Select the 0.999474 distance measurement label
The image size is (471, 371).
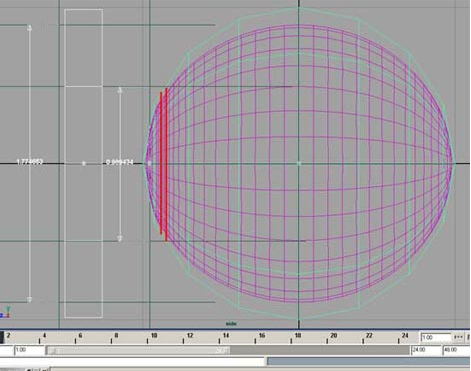click(x=120, y=162)
